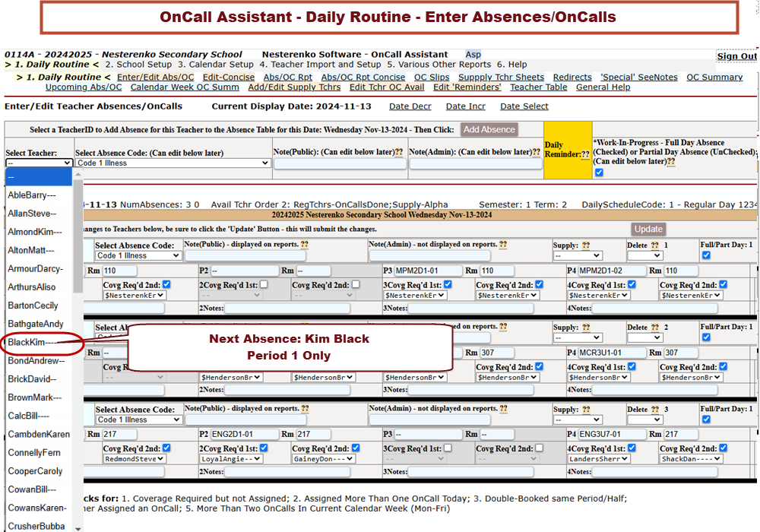
Task: Open the Supply dropdown for absence 1
Action: (x=578, y=256)
